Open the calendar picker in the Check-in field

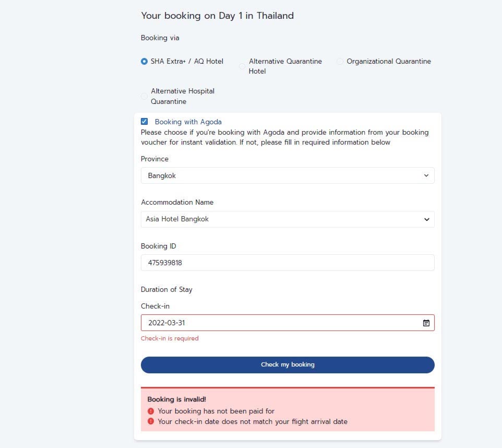[x=427, y=323]
